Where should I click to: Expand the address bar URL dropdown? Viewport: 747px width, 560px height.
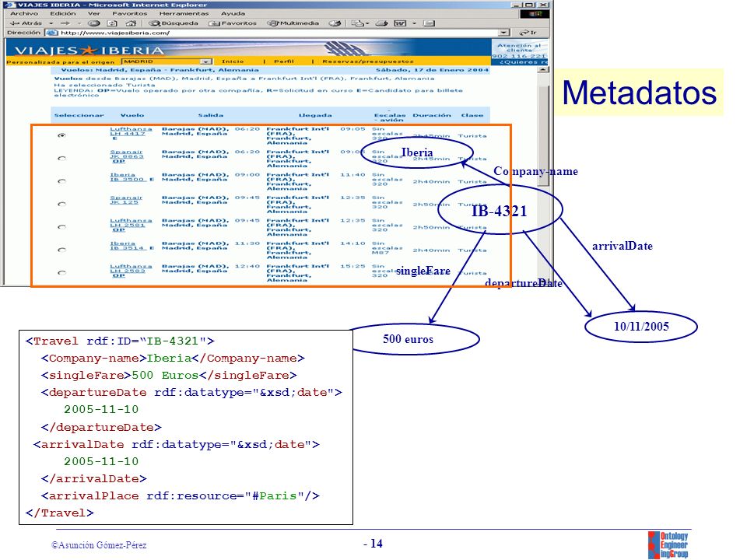point(504,33)
